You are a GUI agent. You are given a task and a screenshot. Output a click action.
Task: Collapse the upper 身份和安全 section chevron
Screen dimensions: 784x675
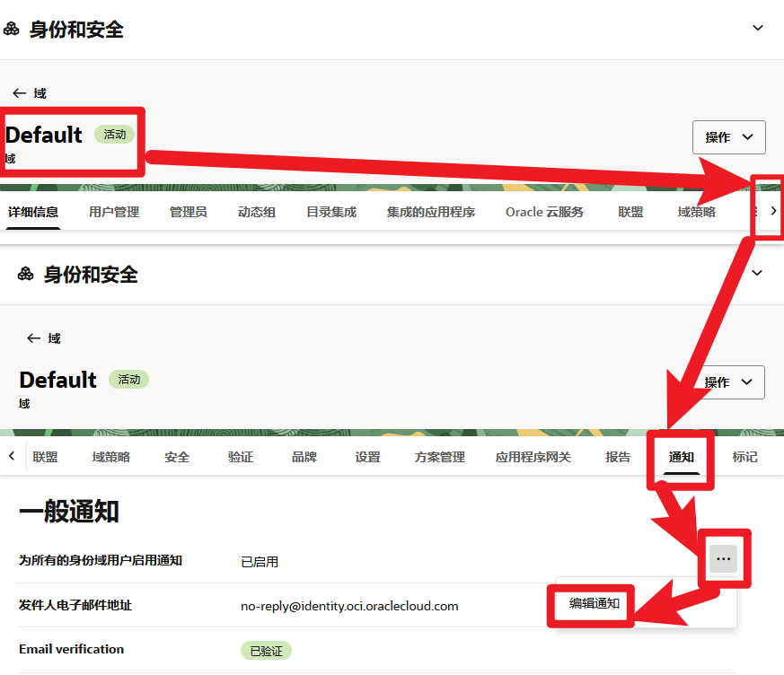[757, 28]
